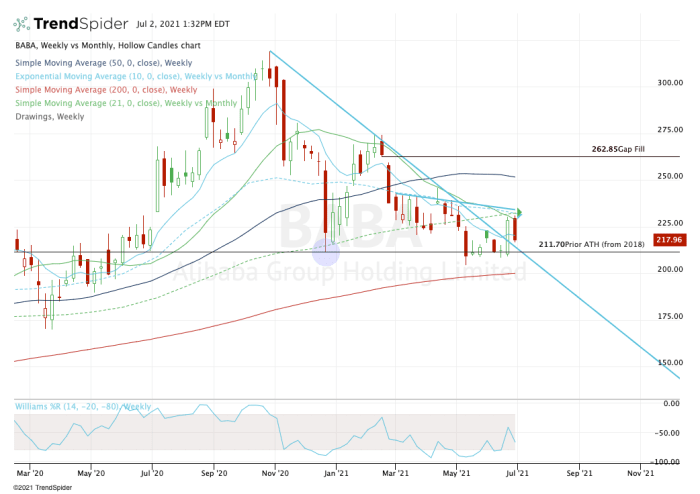The width and height of the screenshot is (700, 494).
Task: Click the 'BABA, Weekly vs Monthly, Hollow Candles chart' title
Action: (108, 46)
